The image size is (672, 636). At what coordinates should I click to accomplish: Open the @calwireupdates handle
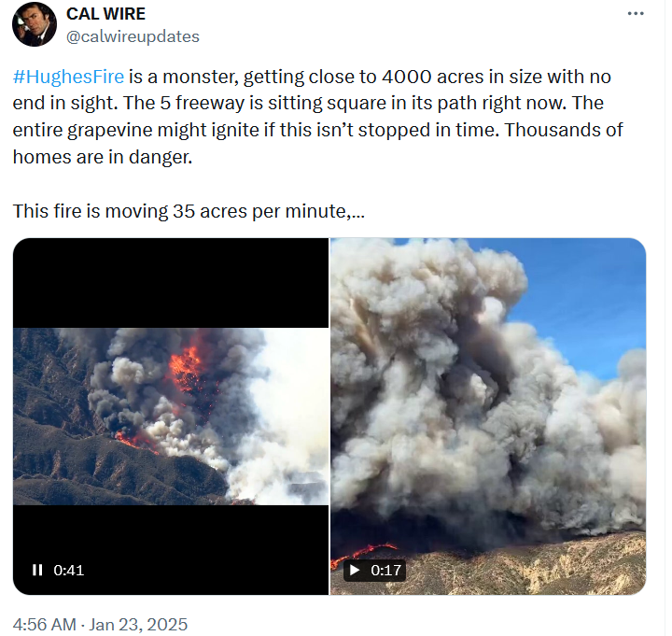[x=133, y=36]
